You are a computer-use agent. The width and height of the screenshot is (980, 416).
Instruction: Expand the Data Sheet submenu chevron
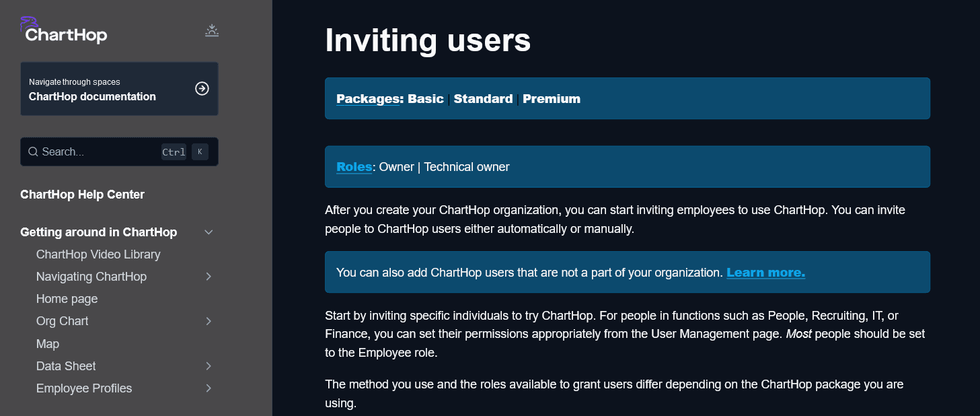point(209,366)
